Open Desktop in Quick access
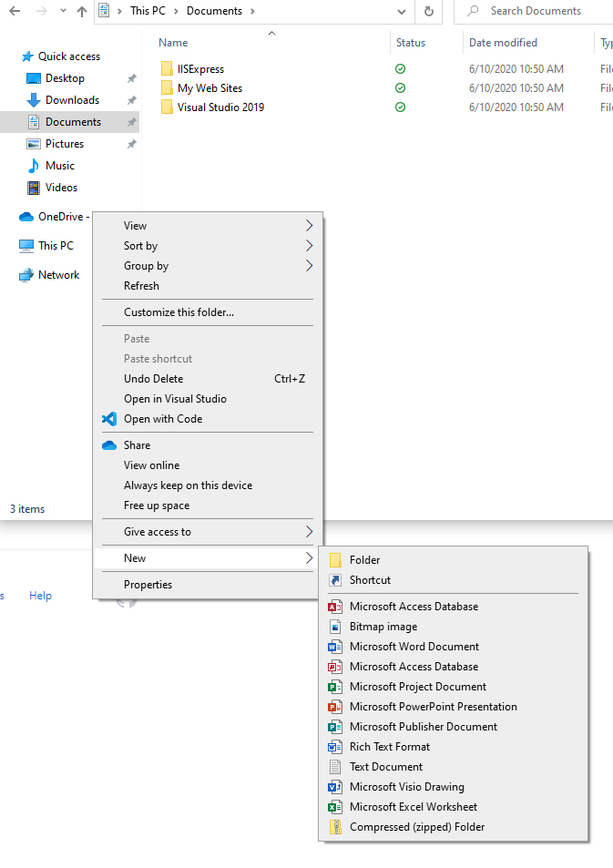Screen dimensions: 613x868 point(65,78)
